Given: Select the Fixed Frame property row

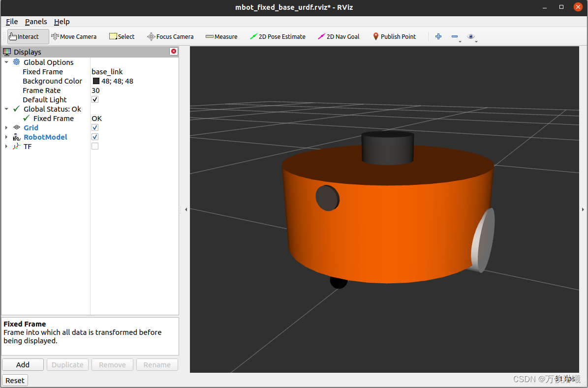Looking at the screenshot, I should coord(90,72).
